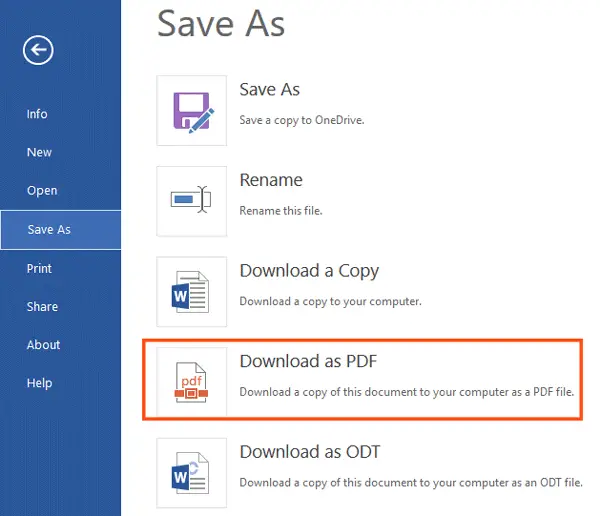
Task: Open the Share menu item
Action: point(42,306)
